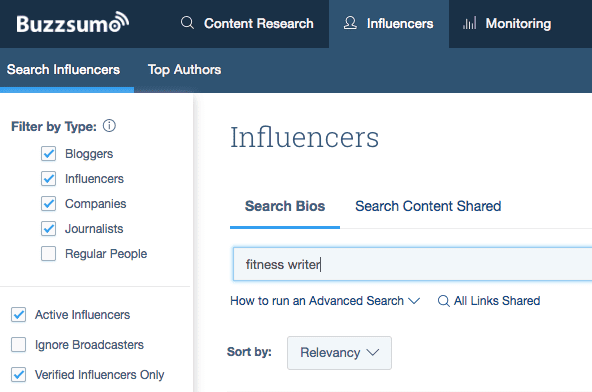Open the Top Authors tab
Viewport: 592px width, 392px height.
pos(184,69)
